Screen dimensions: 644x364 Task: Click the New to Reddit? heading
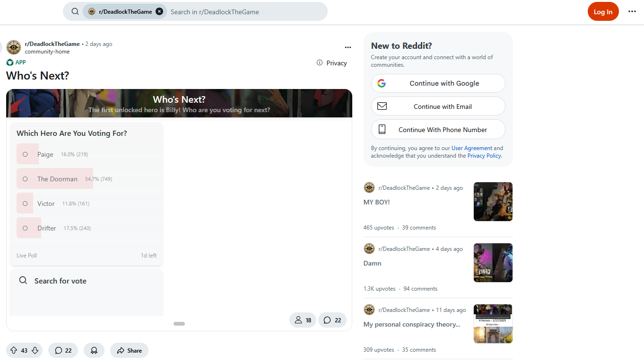401,46
